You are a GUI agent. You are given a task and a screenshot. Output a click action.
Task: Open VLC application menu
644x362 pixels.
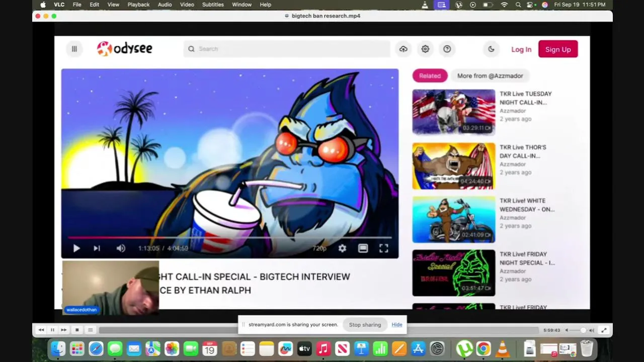coord(59,5)
